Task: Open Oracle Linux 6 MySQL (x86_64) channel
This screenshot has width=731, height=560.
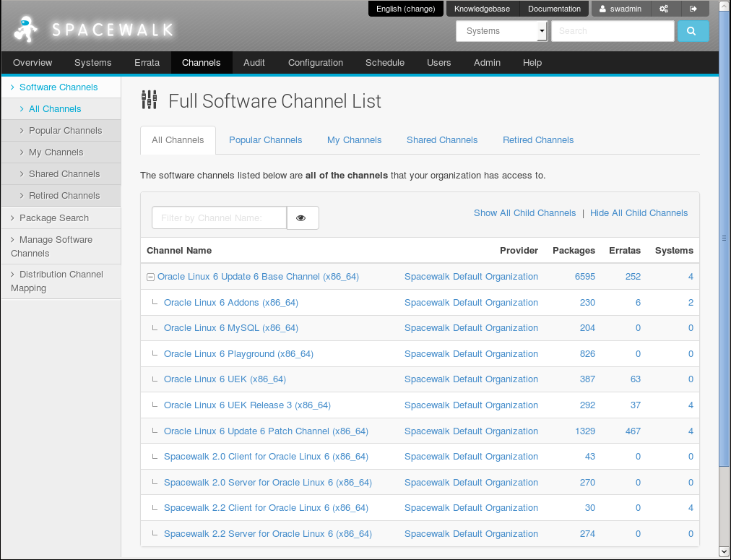Action: tap(230, 328)
